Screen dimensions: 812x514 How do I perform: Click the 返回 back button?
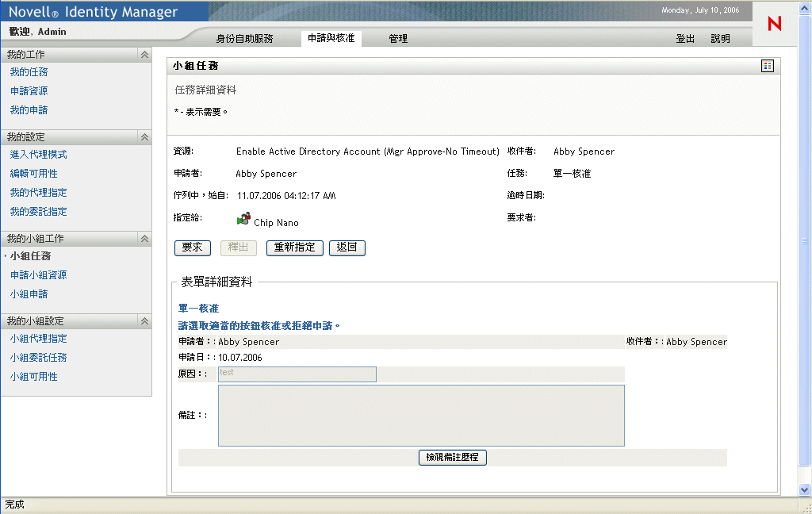coord(347,247)
